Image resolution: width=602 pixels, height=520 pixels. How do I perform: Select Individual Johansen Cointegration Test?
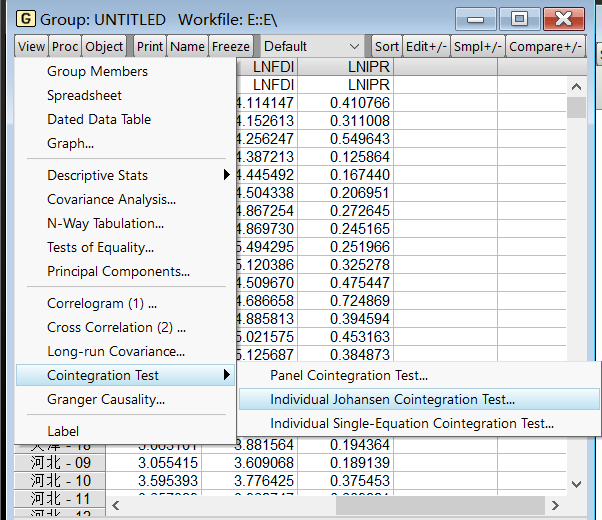(392, 399)
